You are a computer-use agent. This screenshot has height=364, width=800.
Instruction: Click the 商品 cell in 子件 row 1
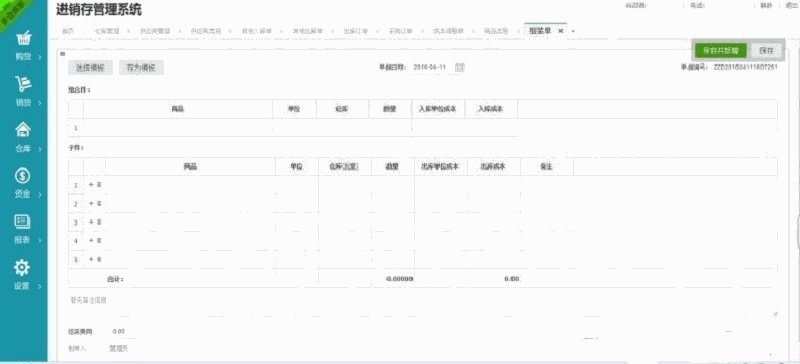pyautogui.click(x=190, y=185)
